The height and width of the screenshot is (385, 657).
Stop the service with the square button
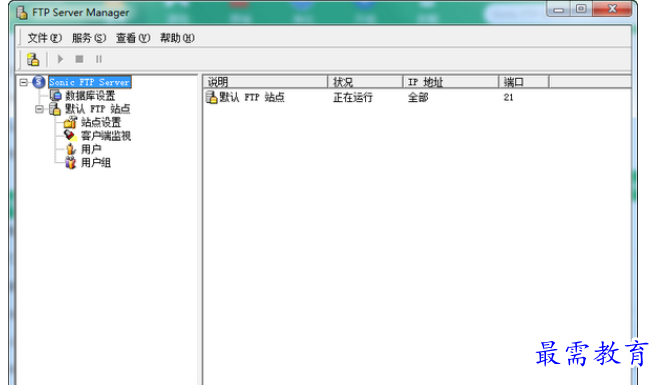click(x=79, y=59)
